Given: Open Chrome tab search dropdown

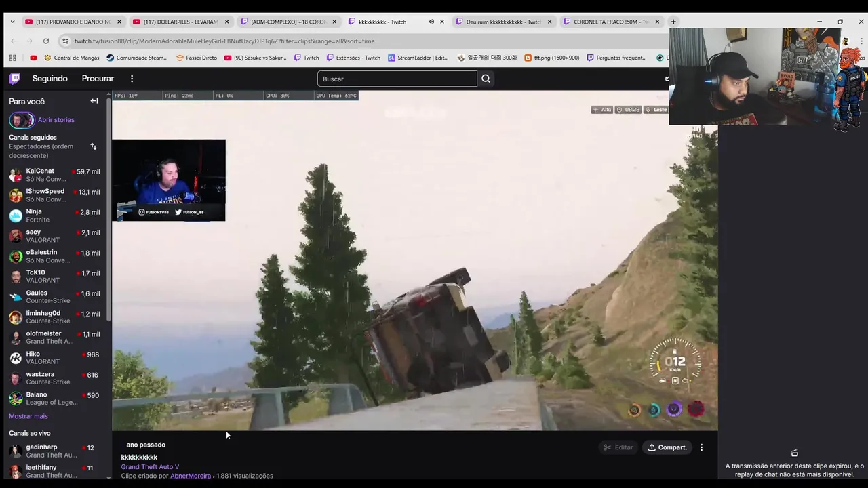Looking at the screenshot, I should (x=12, y=22).
